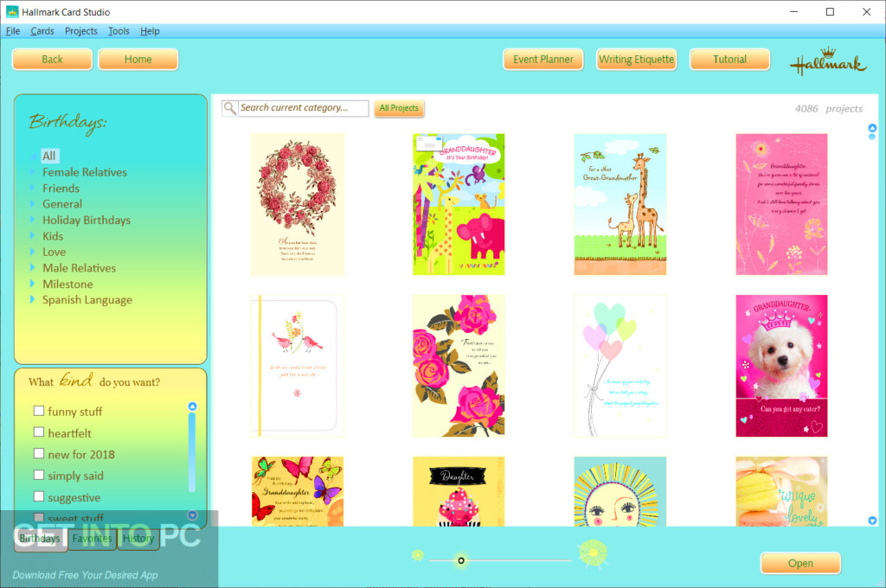Select the All category

coord(49,156)
